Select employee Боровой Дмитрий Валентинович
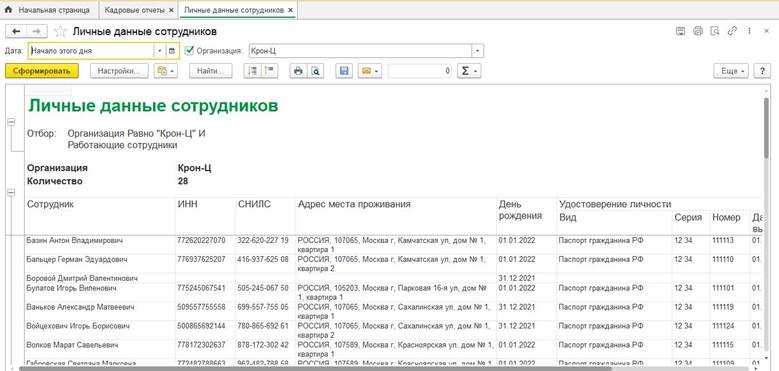 pyautogui.click(x=81, y=278)
